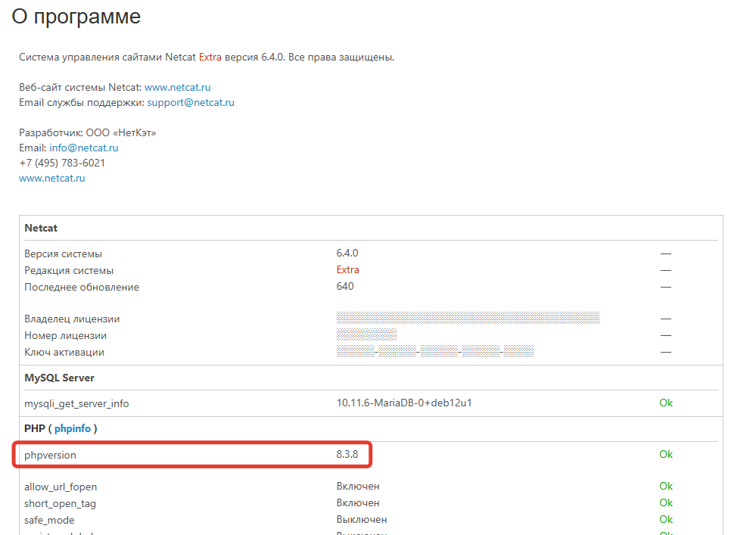Click the Ok status for mysqli_get_server_info

[x=666, y=403]
